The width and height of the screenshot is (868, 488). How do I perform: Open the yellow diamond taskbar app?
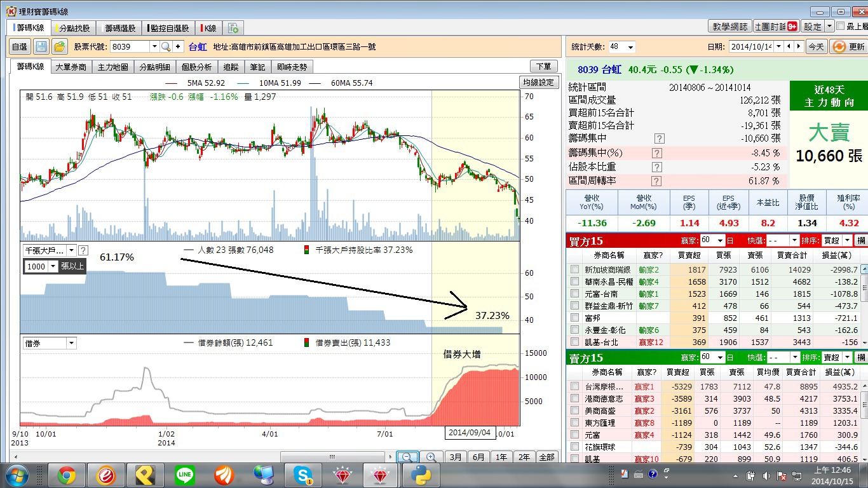[x=146, y=475]
